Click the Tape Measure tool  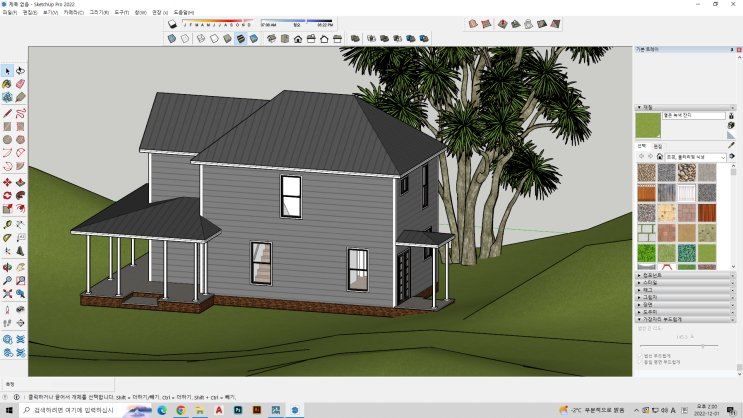[8, 225]
